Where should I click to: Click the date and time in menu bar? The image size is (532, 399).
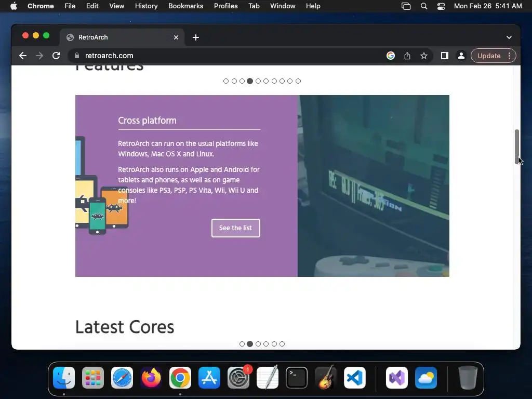[488, 6]
